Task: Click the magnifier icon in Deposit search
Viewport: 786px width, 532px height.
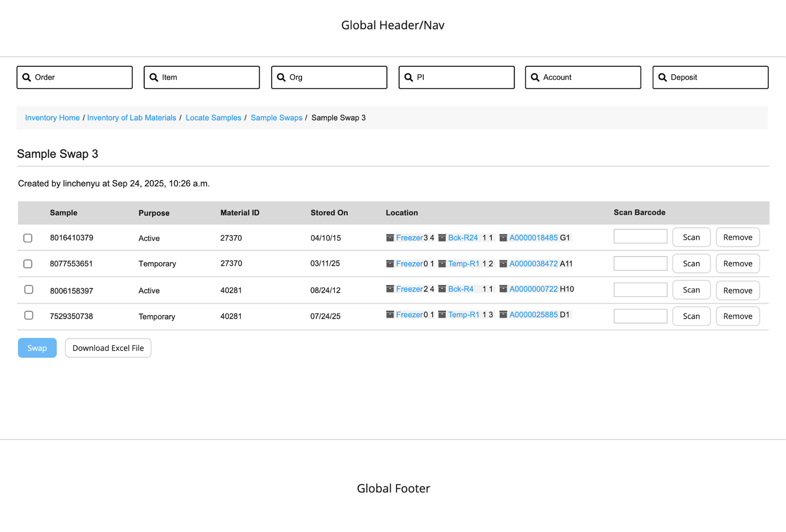Action: 662,78
